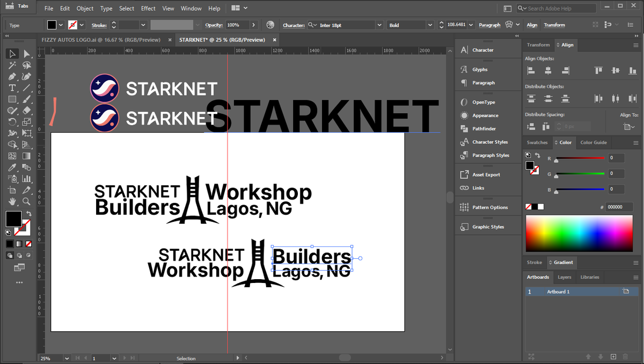Open the stroke weight dropdown
Image resolution: width=644 pixels, height=364 pixels.
[143, 25]
